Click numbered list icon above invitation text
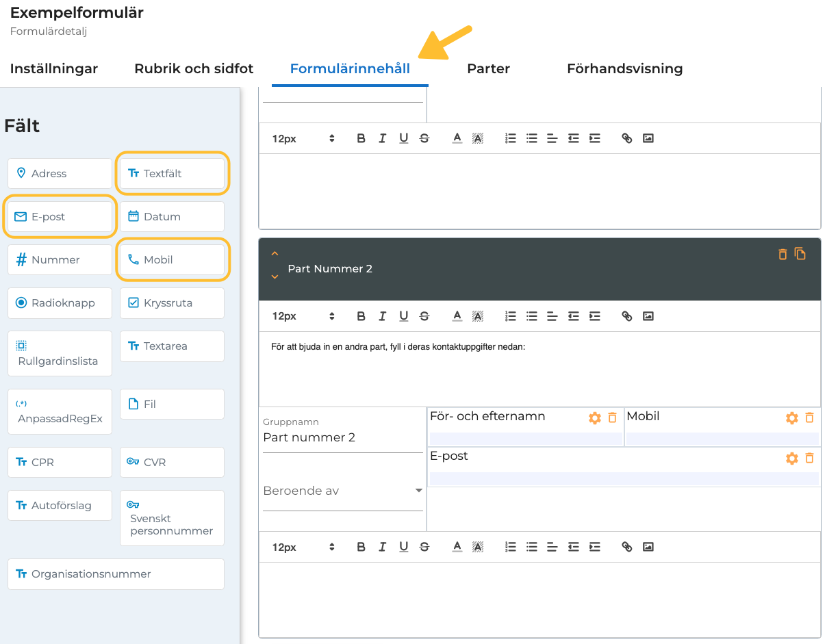This screenshot has height=644, width=827. click(x=510, y=316)
